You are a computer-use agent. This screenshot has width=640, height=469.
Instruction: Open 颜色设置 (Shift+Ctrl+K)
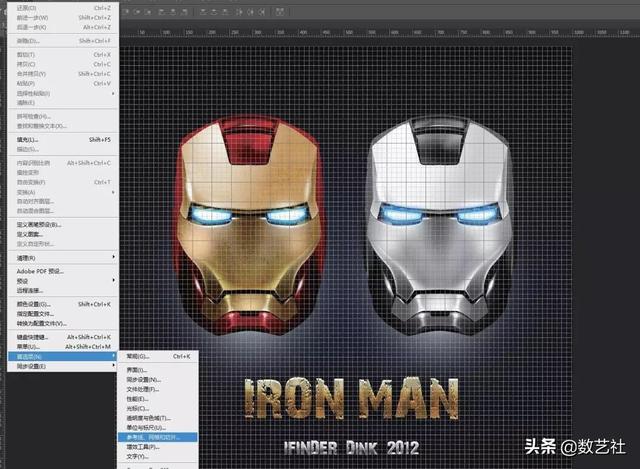coord(63,304)
